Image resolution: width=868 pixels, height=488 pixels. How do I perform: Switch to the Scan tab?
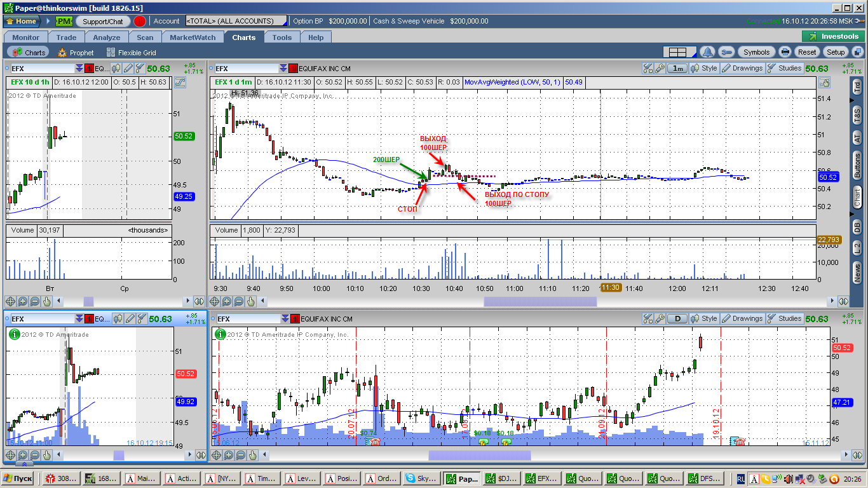145,37
